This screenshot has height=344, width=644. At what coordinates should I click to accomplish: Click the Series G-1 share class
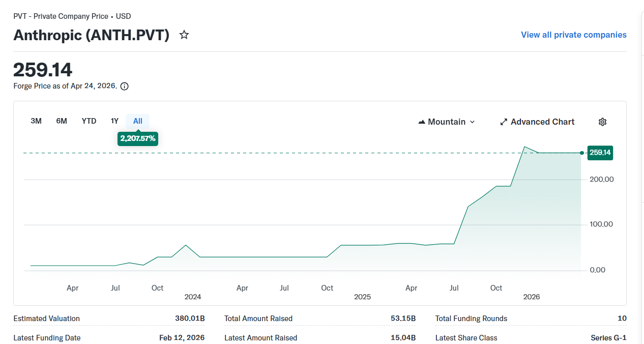point(608,338)
